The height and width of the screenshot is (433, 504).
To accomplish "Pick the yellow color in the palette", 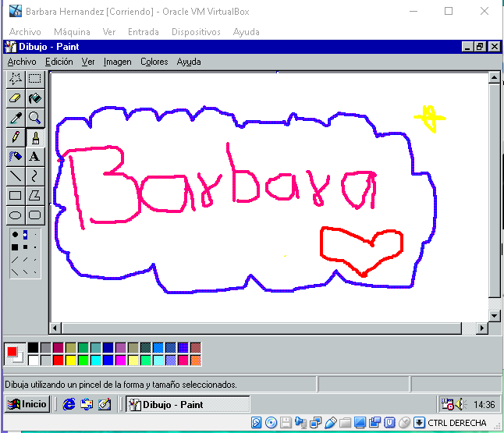I will [x=71, y=360].
